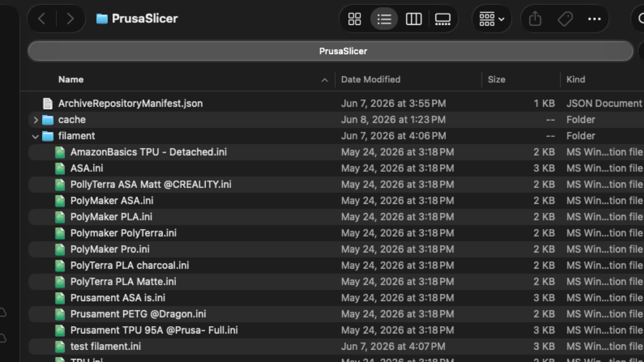Select the PrusaSlicer path tab
The width and height of the screenshot is (644, 362).
pyautogui.click(x=331, y=51)
